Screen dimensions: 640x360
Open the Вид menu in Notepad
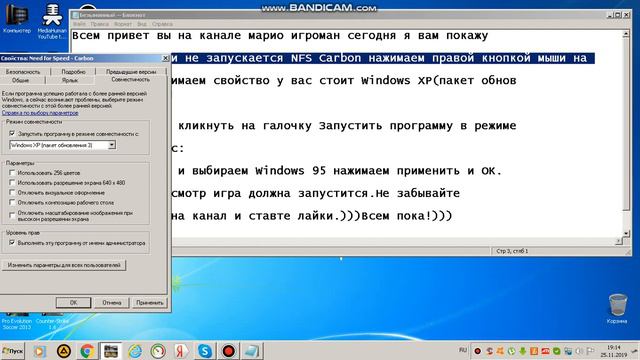tap(142, 24)
